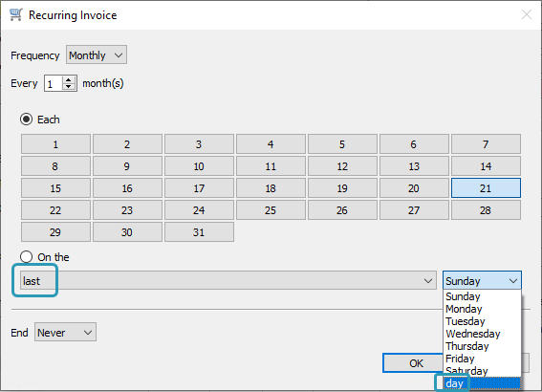Open the Frequency Monthly dropdown
The height and width of the screenshot is (392, 542).
point(97,54)
